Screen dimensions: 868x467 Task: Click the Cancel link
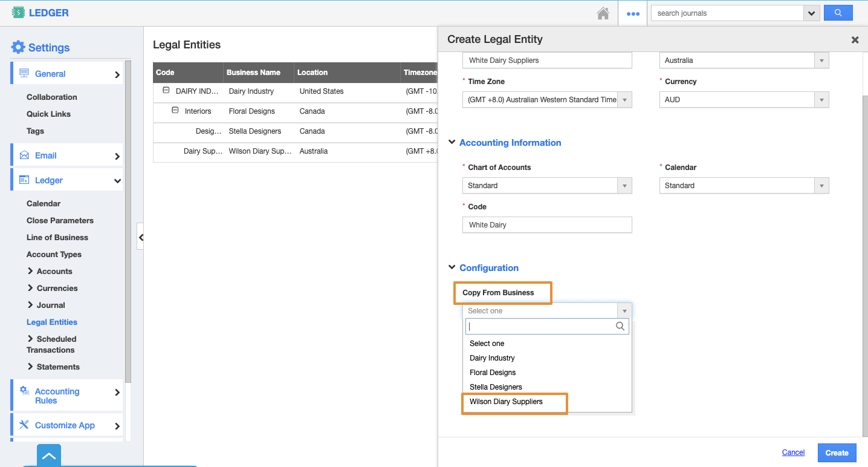pos(793,452)
